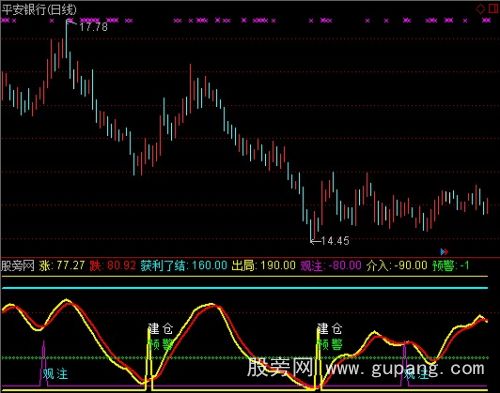Click the 涨: 77.27 indicator value
The height and width of the screenshot is (393, 500).
(x=62, y=266)
